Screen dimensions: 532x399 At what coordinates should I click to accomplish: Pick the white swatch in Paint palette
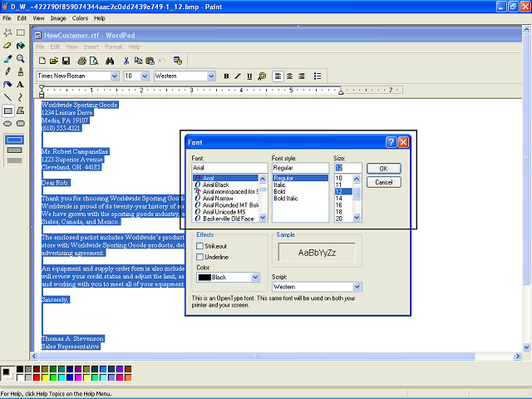[20, 377]
